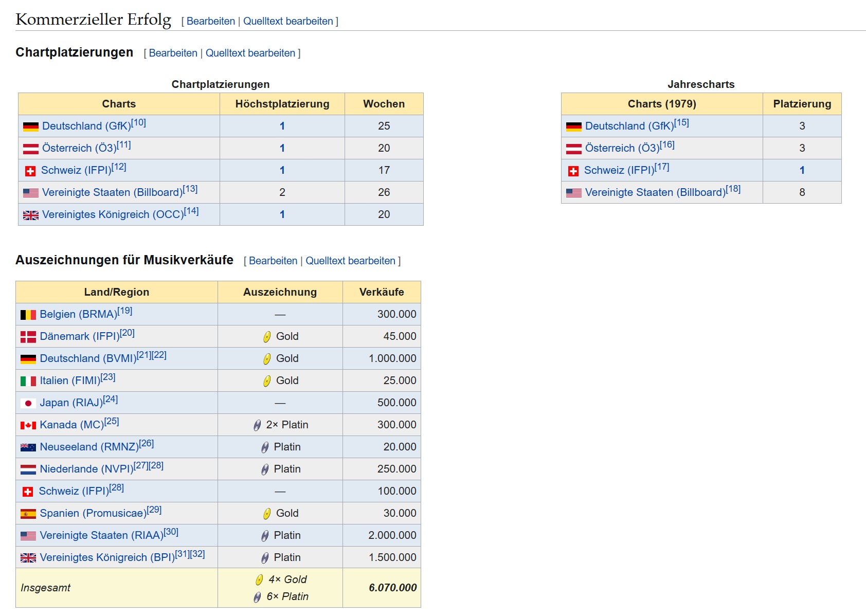Open footnote reference [22]

pyautogui.click(x=159, y=355)
